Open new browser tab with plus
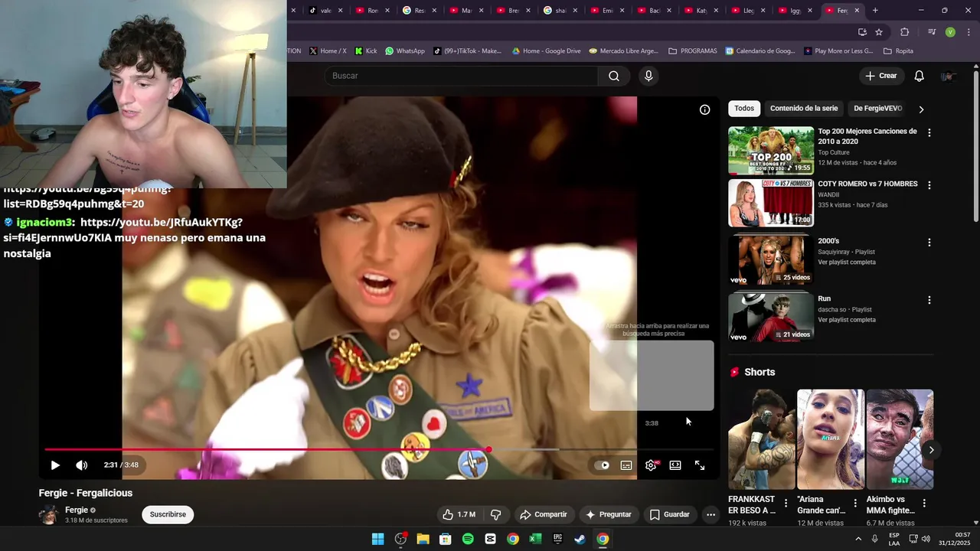The image size is (980, 551). coord(875,10)
